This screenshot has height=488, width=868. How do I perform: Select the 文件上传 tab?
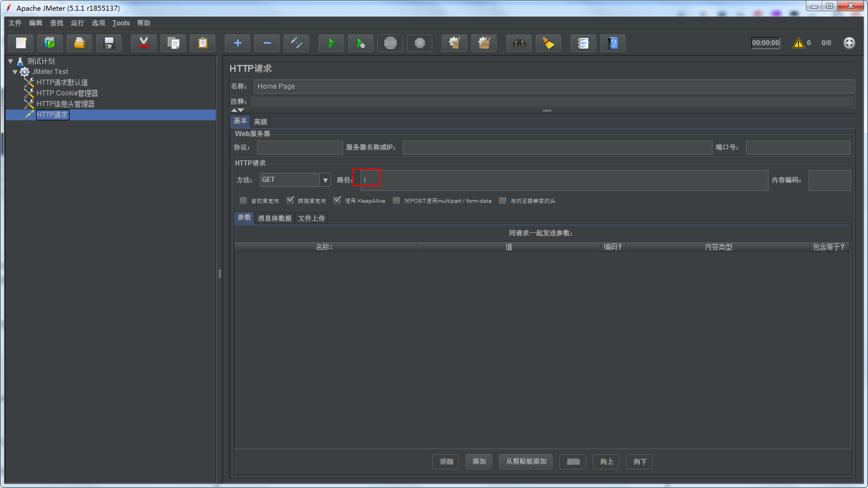[311, 218]
